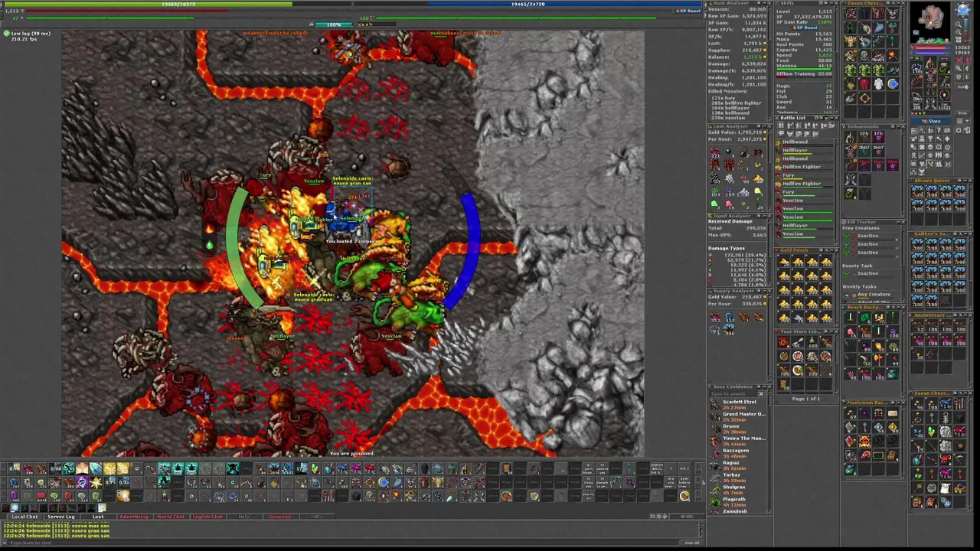Click the Boss Cooldowns search field
Viewport: 980px width, 551px height.
tap(733, 394)
